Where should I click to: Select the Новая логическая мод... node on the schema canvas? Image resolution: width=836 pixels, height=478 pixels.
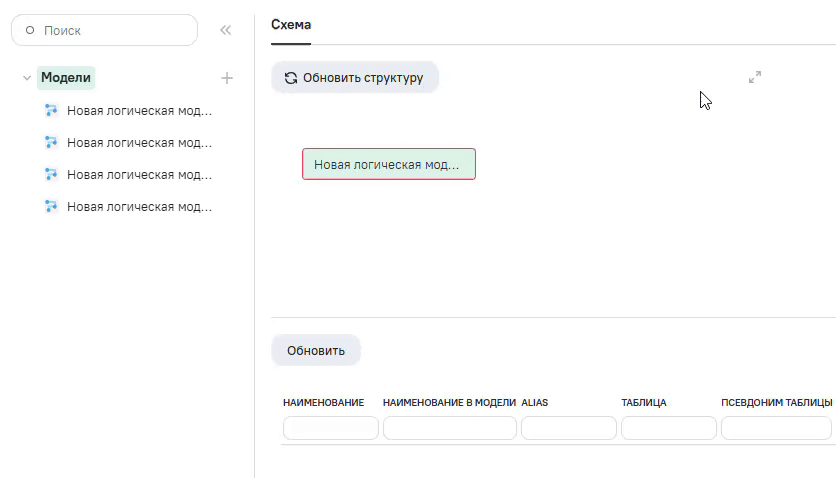[x=389, y=164]
